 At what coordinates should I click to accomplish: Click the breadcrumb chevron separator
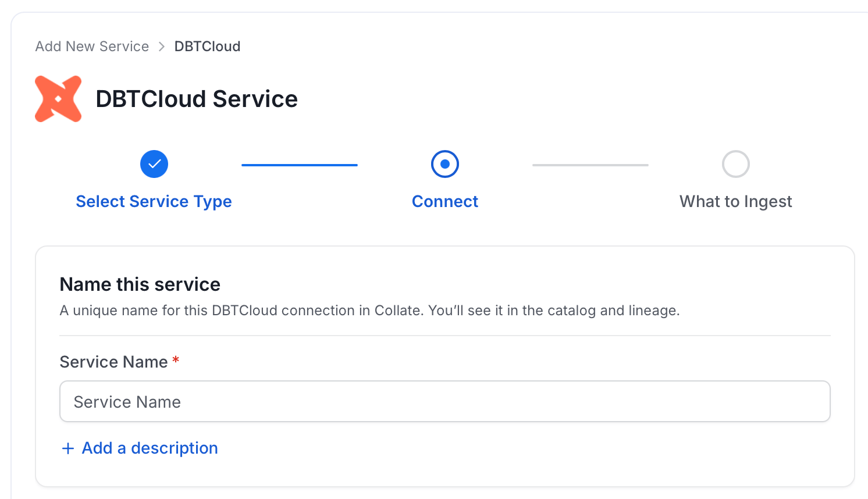(x=162, y=47)
